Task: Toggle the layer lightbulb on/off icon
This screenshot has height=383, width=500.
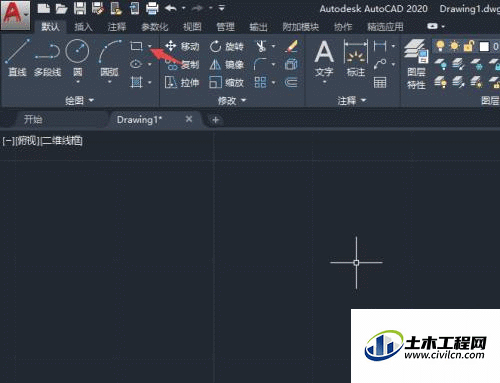Action: (440, 46)
